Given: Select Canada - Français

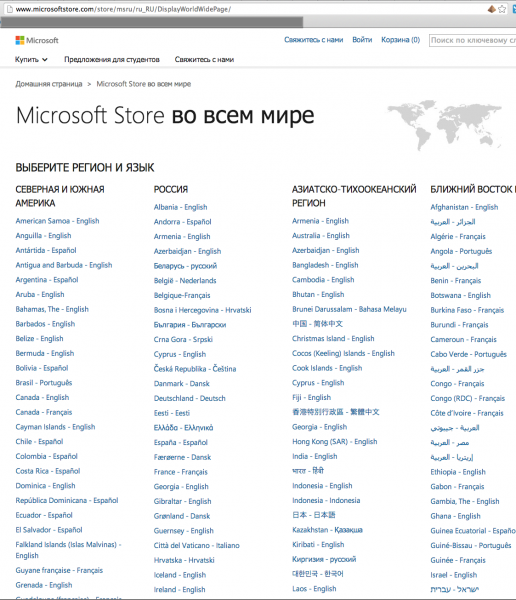Looking at the screenshot, I should tap(44, 412).
